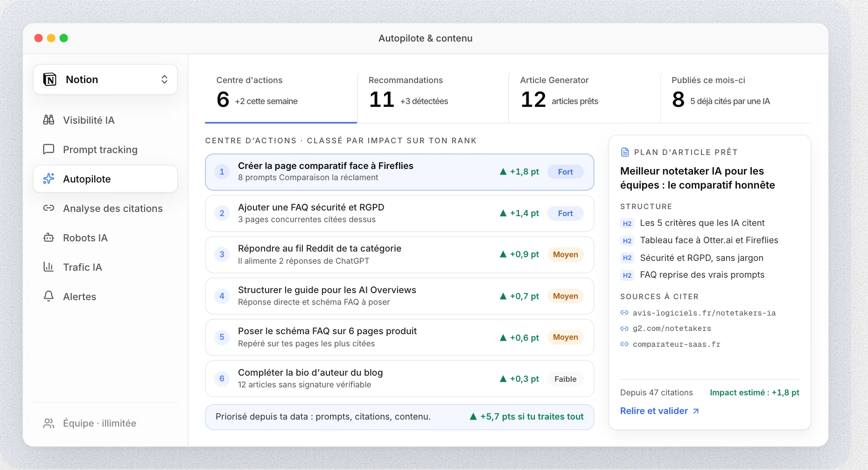Image resolution: width=868 pixels, height=470 pixels.
Task: Click the Faible badge on the bio d'auteur row
Action: 565,379
